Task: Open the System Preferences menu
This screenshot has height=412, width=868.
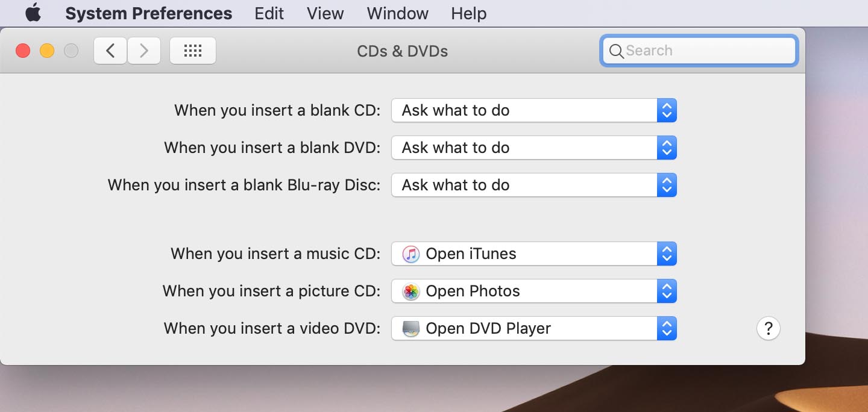Action: [x=148, y=13]
